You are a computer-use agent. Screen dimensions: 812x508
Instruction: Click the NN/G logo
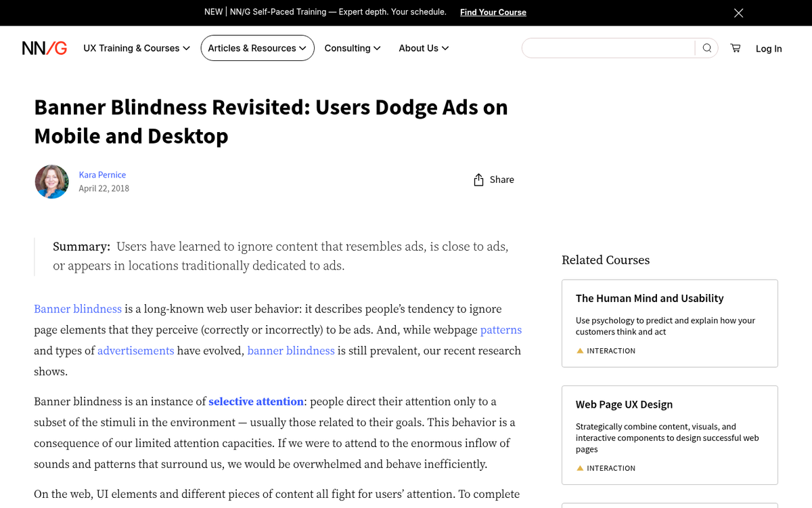[44, 47]
